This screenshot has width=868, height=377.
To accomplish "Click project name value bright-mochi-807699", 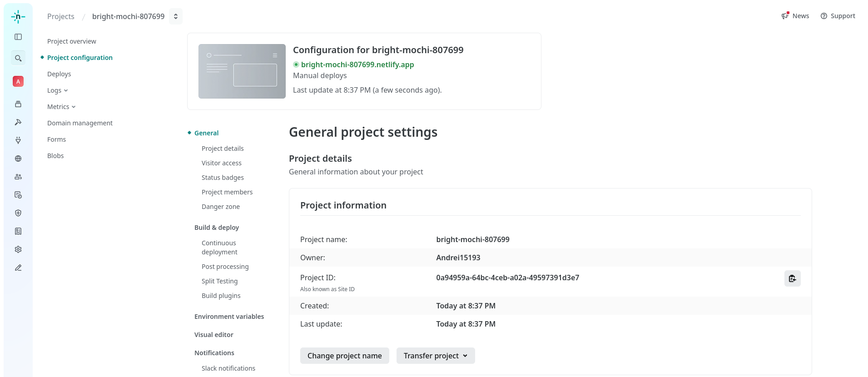I will (473, 239).
